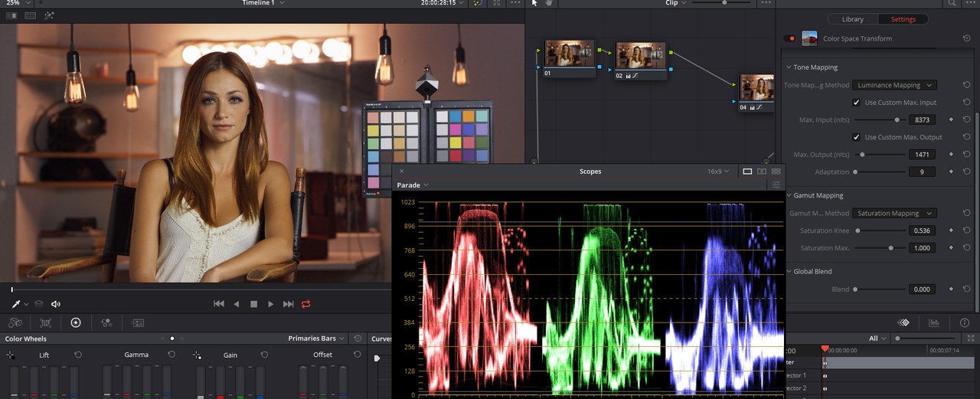The height and width of the screenshot is (399, 980).
Task: Open the Clip mode dropdown in node editor
Action: (x=676, y=3)
